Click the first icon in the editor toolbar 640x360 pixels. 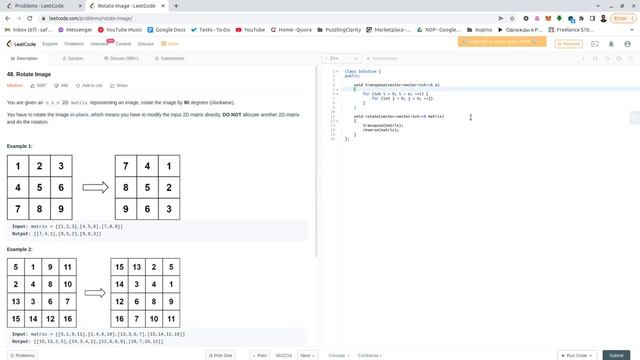click(x=584, y=58)
